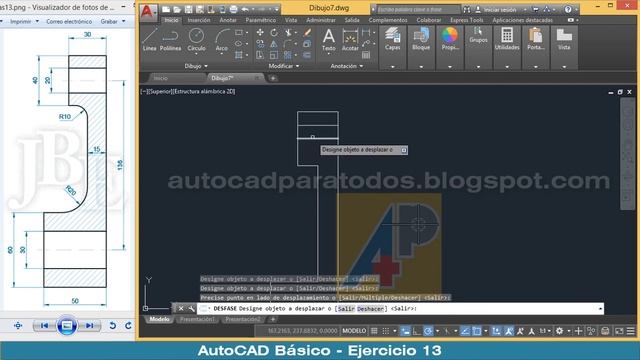Insert a table from Anotación panel
The image size is (640, 360).
click(x=366, y=55)
